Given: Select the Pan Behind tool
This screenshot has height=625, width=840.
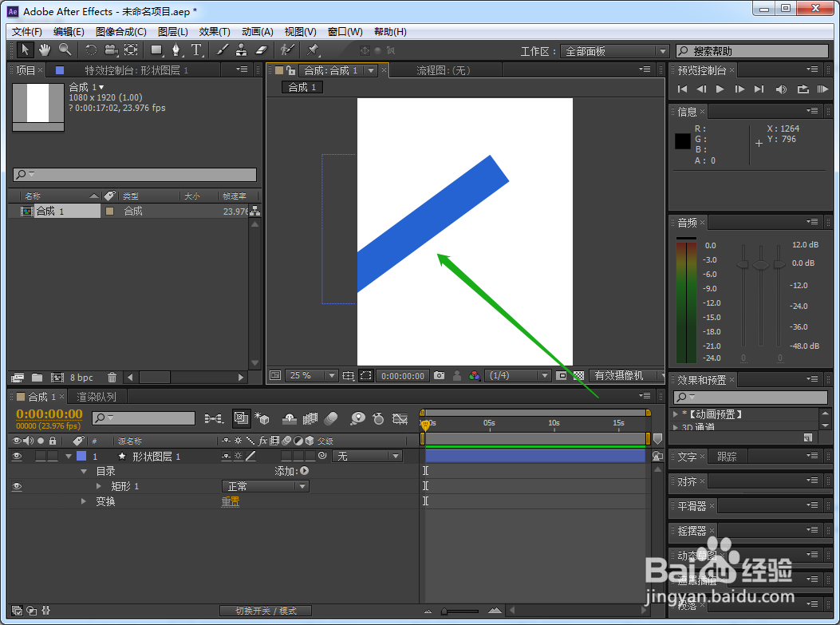Looking at the screenshot, I should (x=131, y=49).
